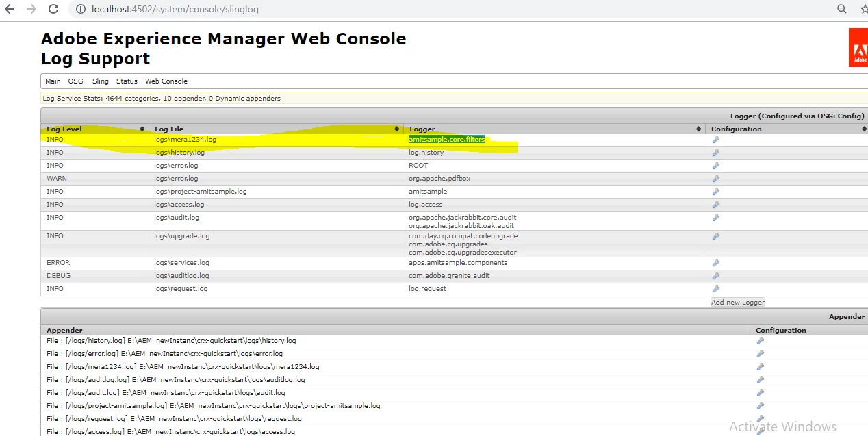Go forward in browser history
The image size is (868, 436).
pyautogui.click(x=31, y=9)
